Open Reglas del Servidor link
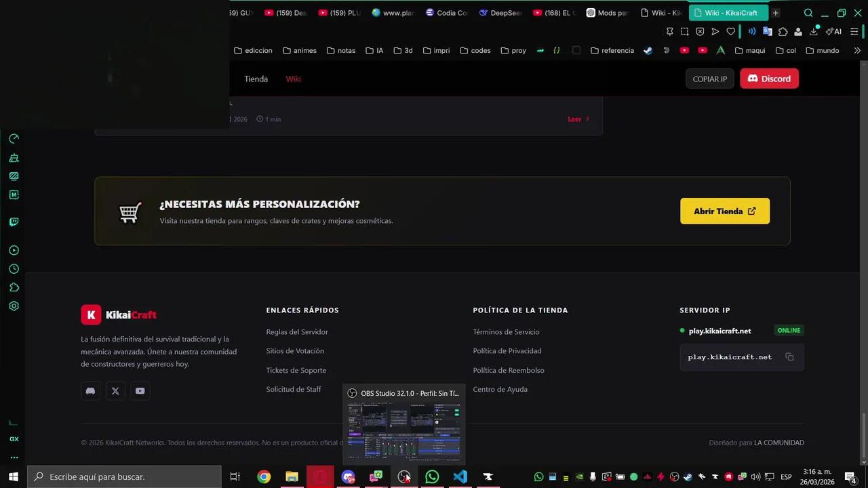Screen dimensions: 868x488 [x=297, y=332]
